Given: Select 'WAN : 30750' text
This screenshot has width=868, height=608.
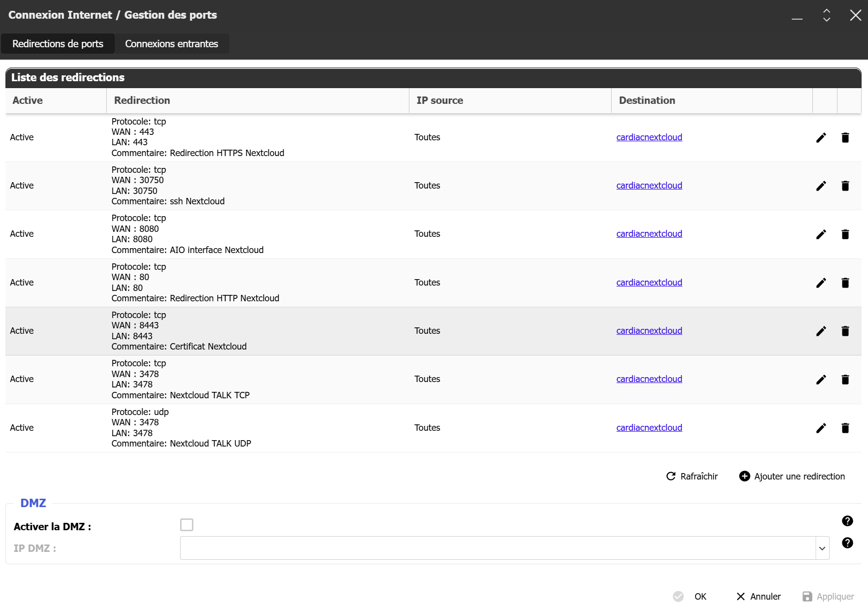Looking at the screenshot, I should point(138,180).
